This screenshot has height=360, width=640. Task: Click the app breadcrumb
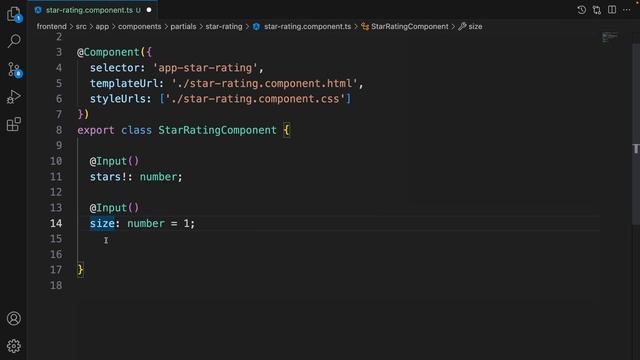[x=102, y=27]
